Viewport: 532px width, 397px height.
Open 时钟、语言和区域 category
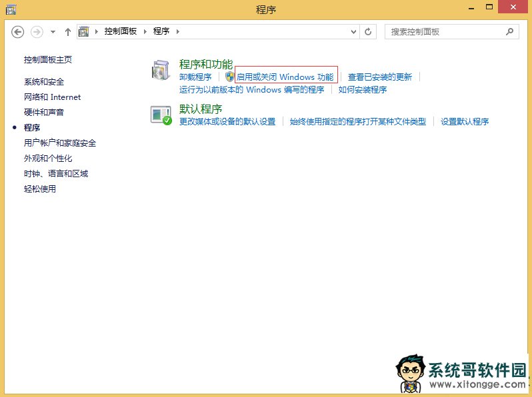click(56, 174)
